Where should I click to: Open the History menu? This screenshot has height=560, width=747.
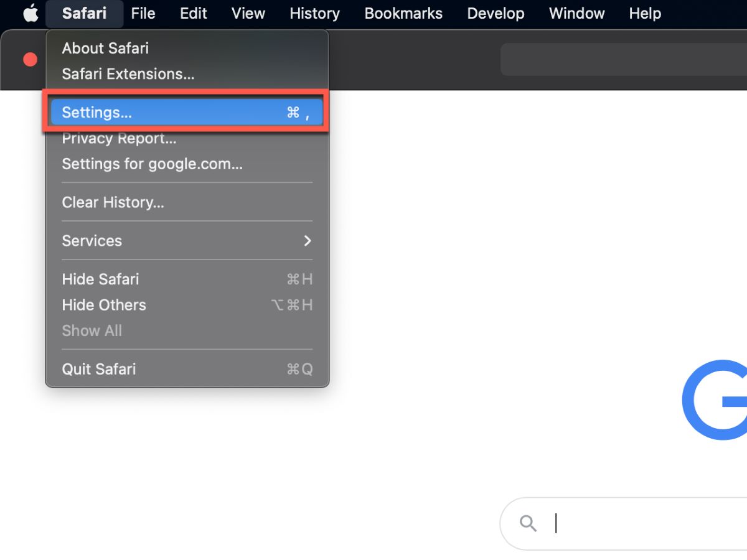click(314, 13)
